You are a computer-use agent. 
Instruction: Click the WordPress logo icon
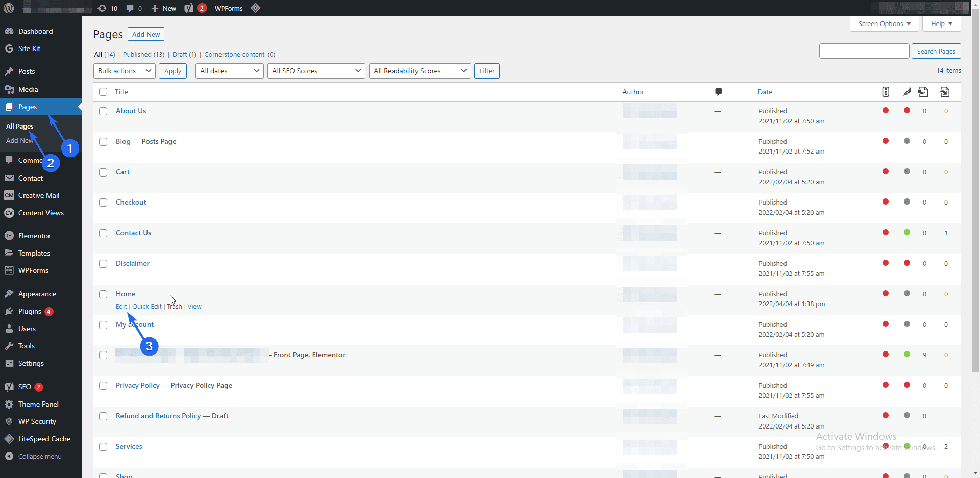pyautogui.click(x=9, y=8)
